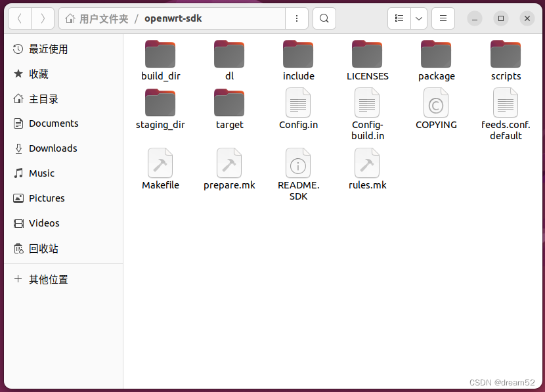Viewport: 545px width, 392px height.
Task: Minimize the file manager window
Action: click(475, 18)
